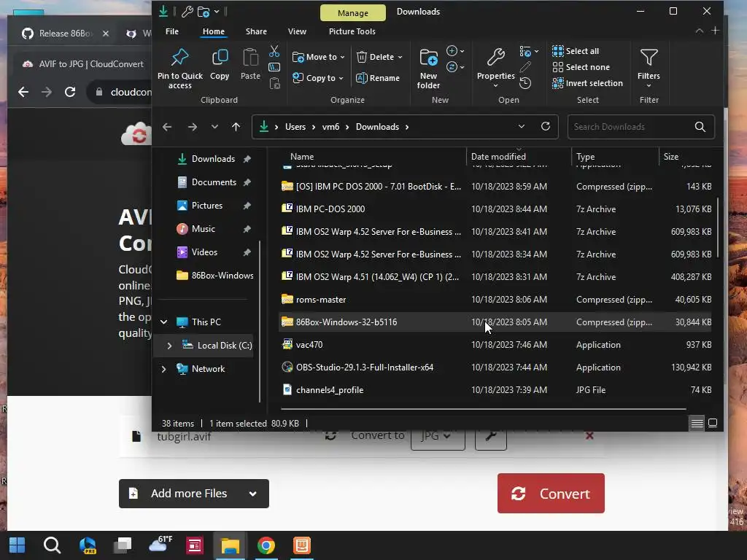Open Documents in the sidebar
The image size is (747, 560).
214,182
